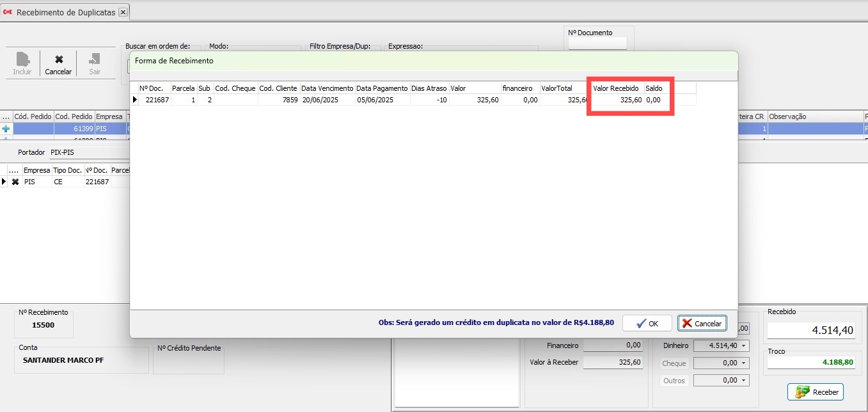This screenshot has width=868, height=412.
Task: Click the Cheque payment button
Action: click(674, 363)
